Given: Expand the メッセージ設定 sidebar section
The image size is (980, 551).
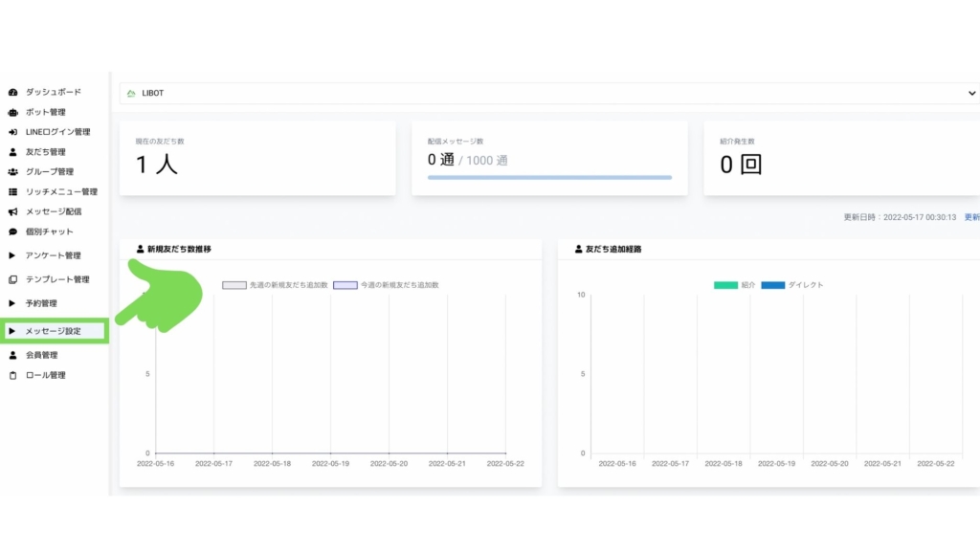Looking at the screenshot, I should [x=53, y=331].
